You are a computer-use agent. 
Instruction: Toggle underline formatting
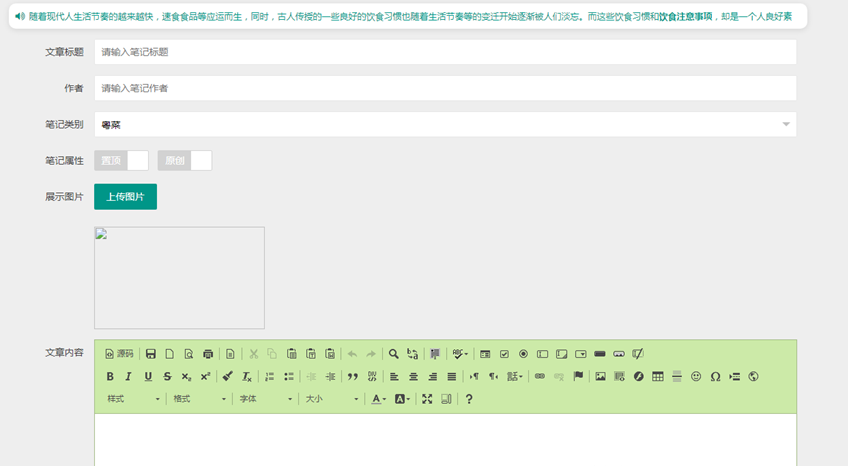tap(148, 377)
